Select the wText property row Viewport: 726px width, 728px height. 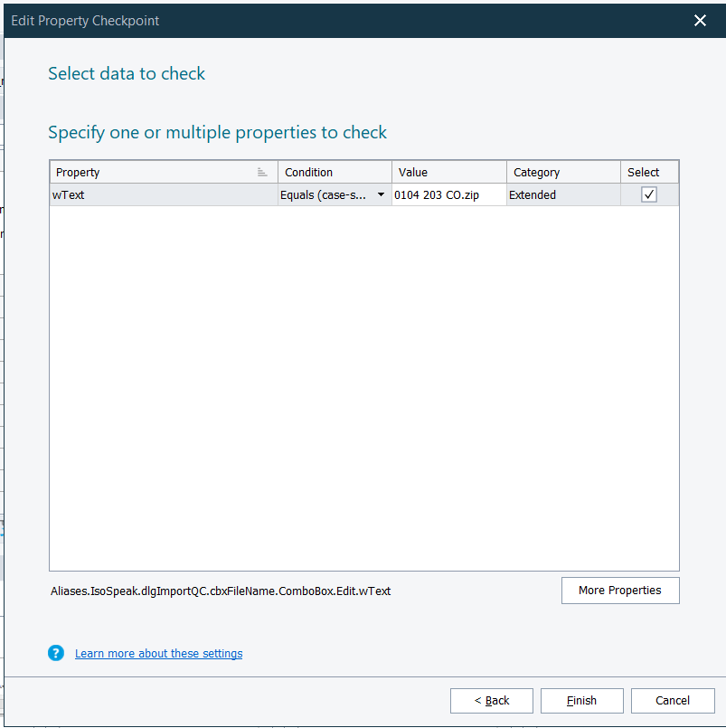pyautogui.click(x=136, y=194)
